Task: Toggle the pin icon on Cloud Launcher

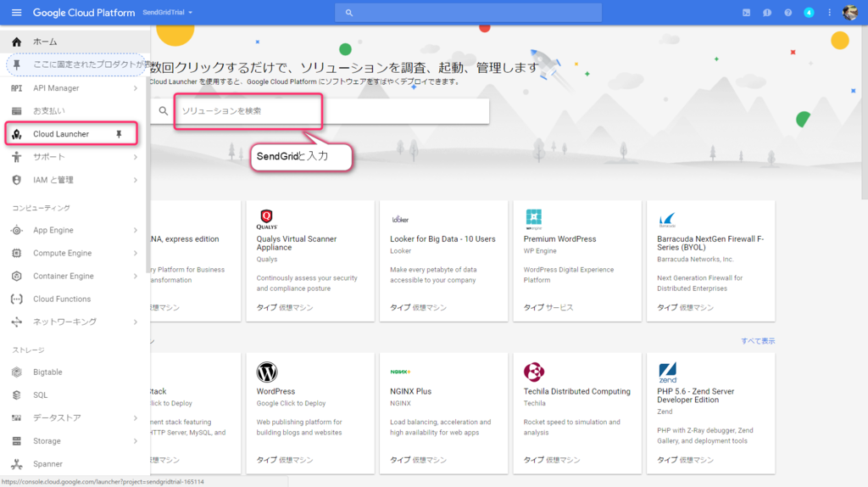Action: 119,134
